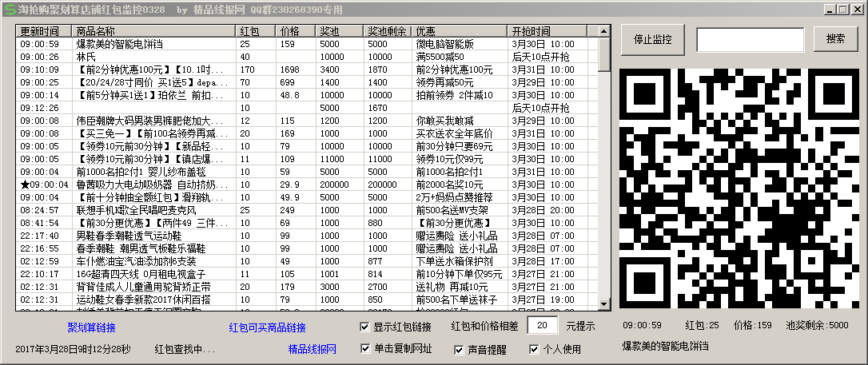Click the date-time status 2017年3月28日9时12分28秒

point(73,350)
